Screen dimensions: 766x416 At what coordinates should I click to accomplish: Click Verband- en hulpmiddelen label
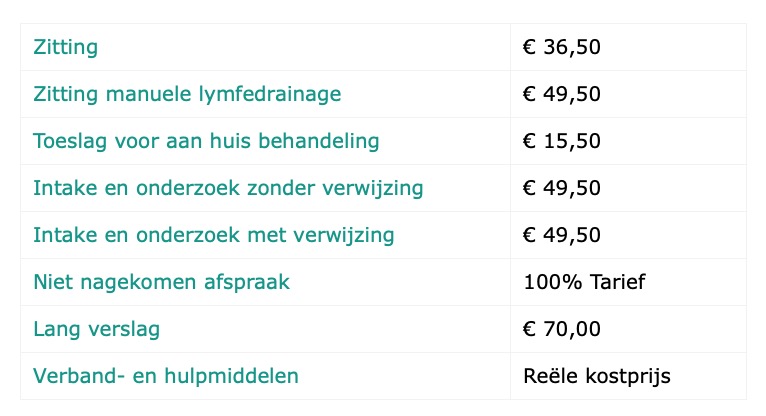tap(166, 376)
